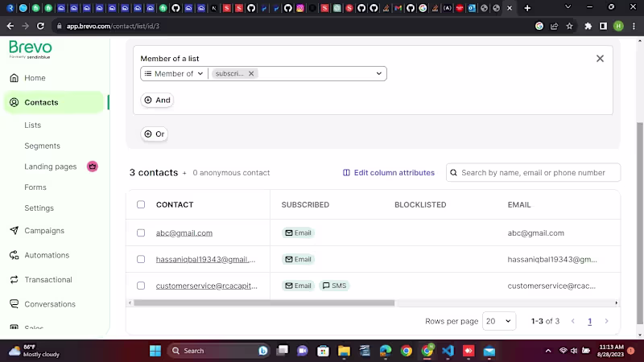This screenshot has height=362, width=644.
Task: Open the tab search dropdown
Action: coord(568,7)
